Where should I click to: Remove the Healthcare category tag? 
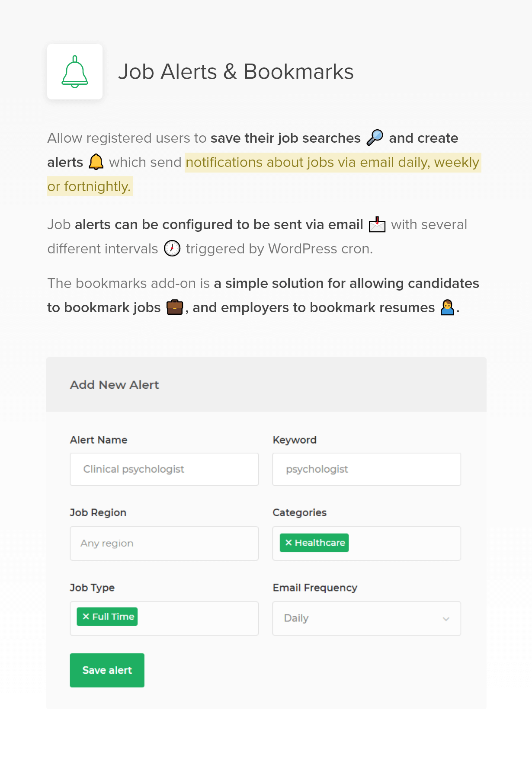[288, 543]
